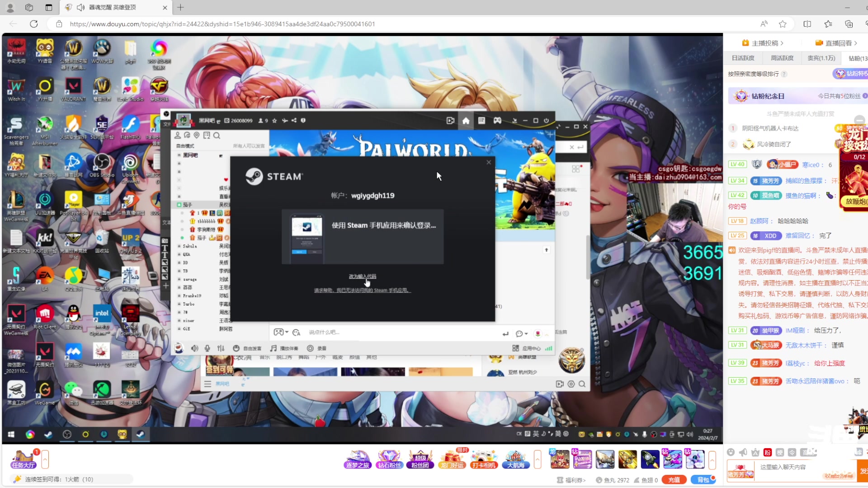
Task: Open the chat bubble dropdown in YY chat bar
Action: pyautogui.click(x=522, y=334)
